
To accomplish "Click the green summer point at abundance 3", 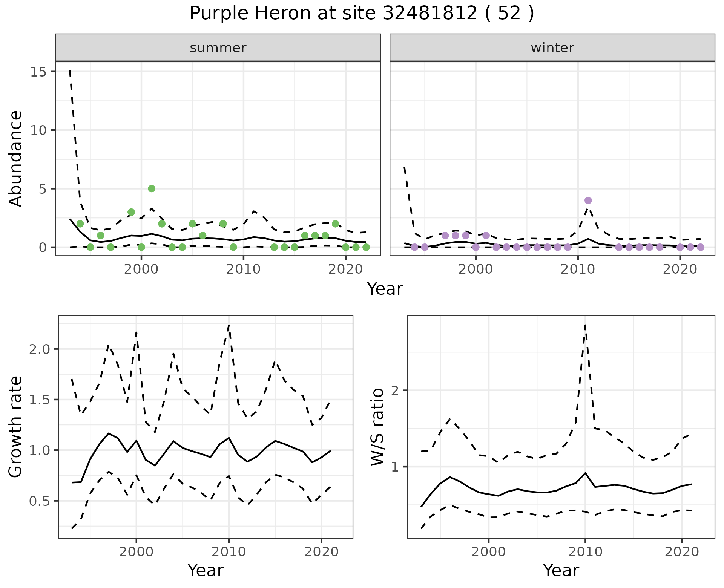I will (x=131, y=212).
